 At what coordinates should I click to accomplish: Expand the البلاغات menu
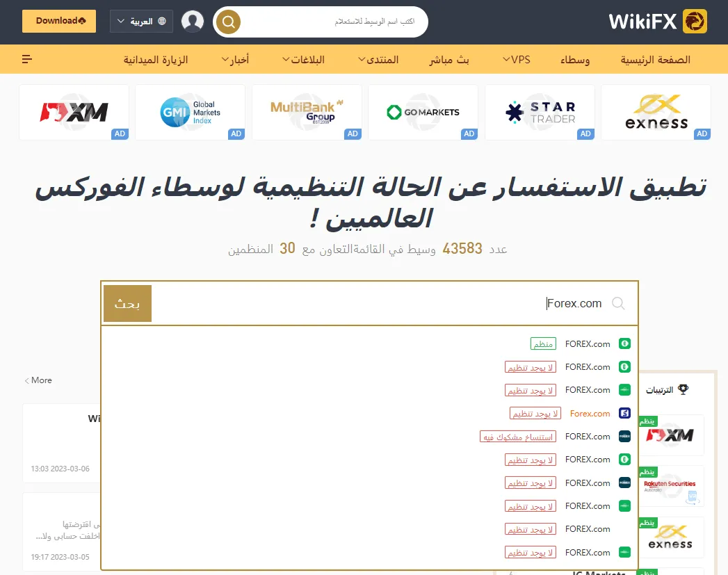(304, 59)
